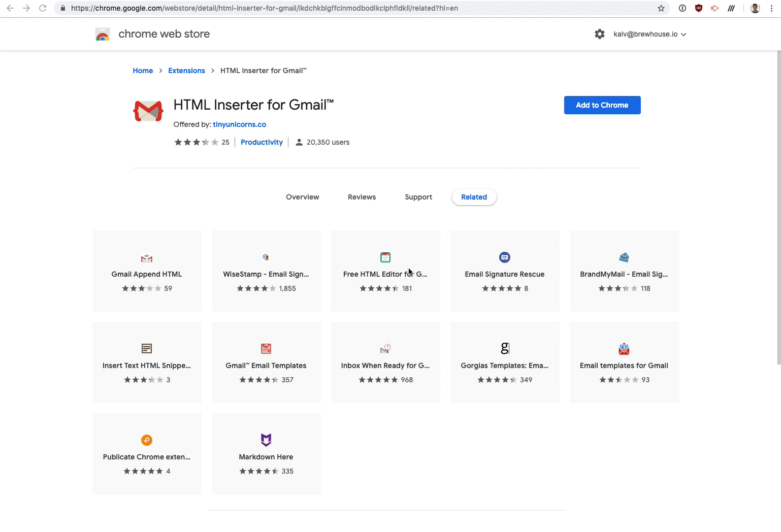Switch to the Support tab
This screenshot has height=532, width=781.
point(418,197)
